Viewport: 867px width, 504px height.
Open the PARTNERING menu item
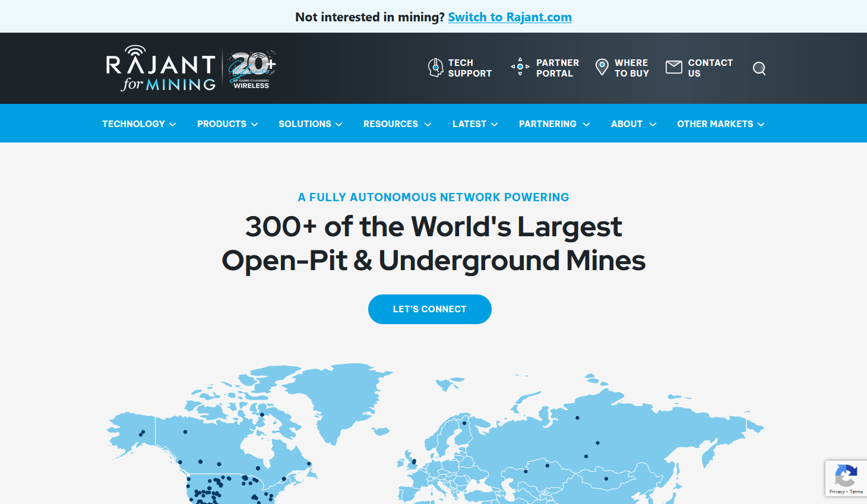(548, 123)
